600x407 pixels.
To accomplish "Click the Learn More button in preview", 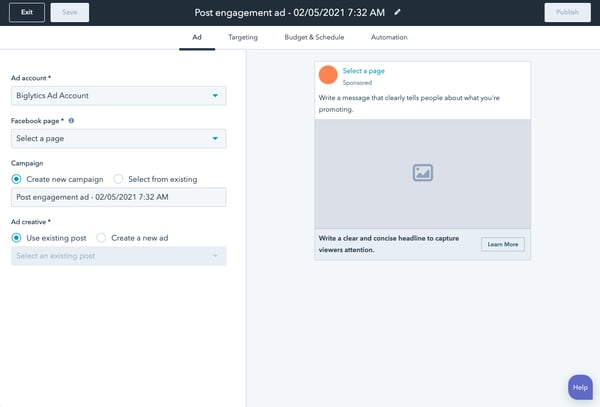I will pos(502,244).
